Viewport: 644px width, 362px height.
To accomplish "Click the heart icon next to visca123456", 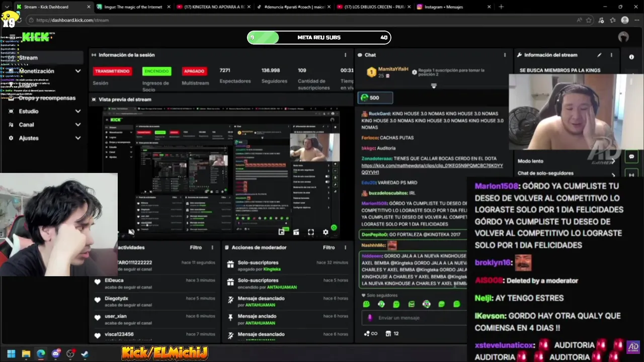I will (98, 336).
